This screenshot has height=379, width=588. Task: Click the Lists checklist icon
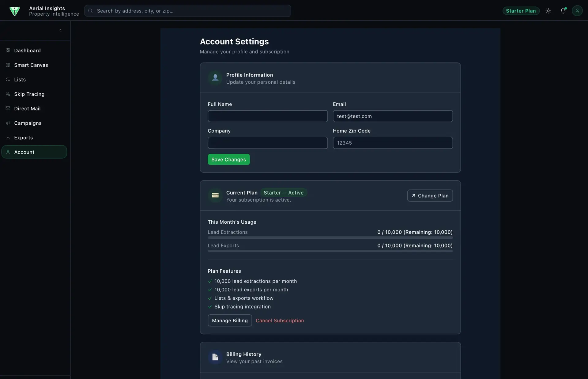[x=8, y=79]
